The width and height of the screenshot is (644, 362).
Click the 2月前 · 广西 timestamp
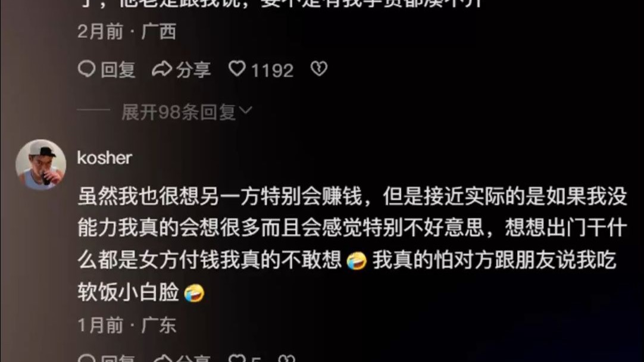pyautogui.click(x=127, y=32)
